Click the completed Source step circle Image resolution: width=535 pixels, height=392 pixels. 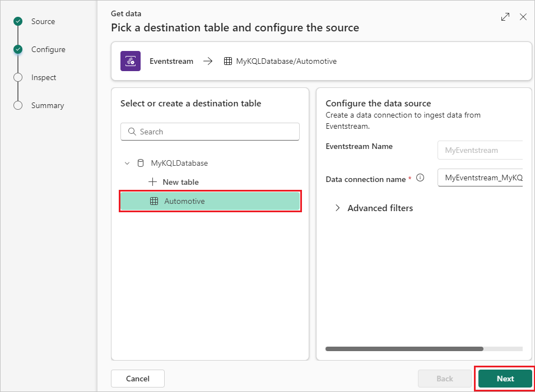17,21
